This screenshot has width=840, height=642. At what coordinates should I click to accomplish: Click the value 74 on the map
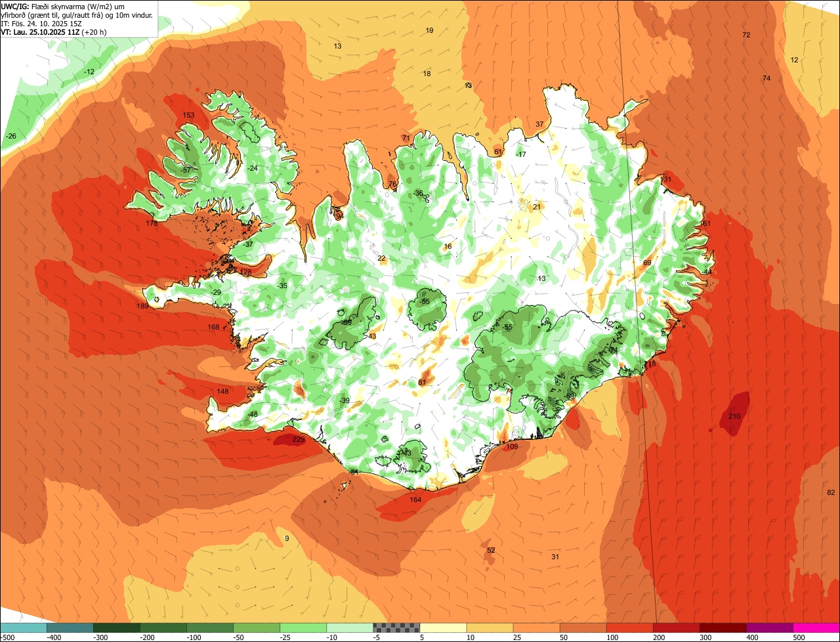(766, 78)
